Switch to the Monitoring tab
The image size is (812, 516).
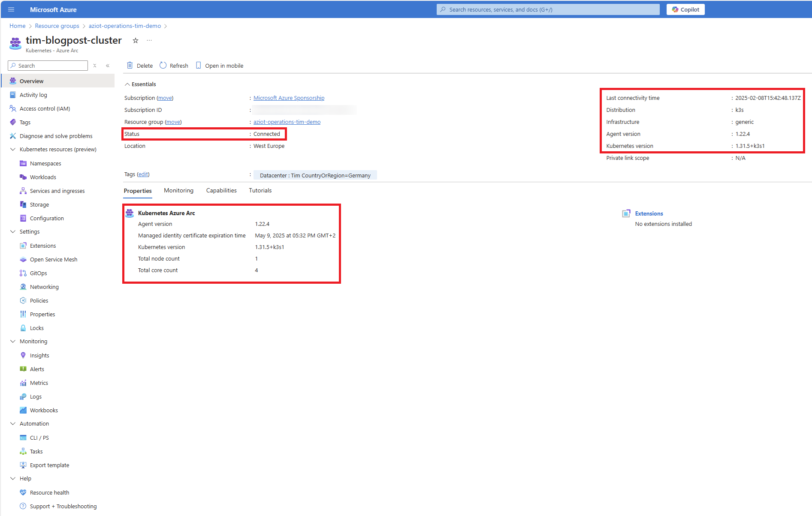(x=178, y=190)
